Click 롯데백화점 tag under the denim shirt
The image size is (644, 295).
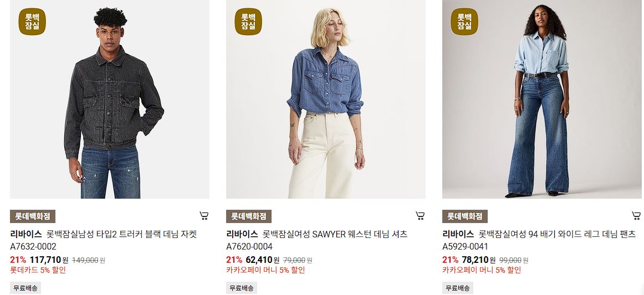(x=248, y=216)
